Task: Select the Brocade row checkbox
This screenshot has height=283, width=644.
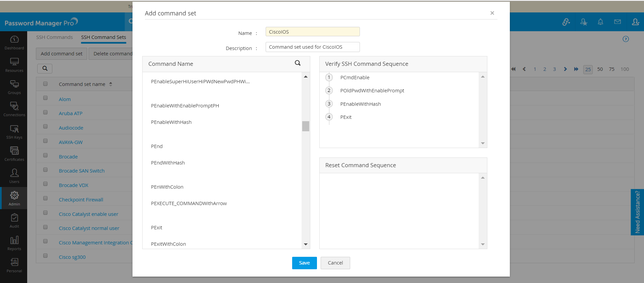Action: click(x=45, y=155)
